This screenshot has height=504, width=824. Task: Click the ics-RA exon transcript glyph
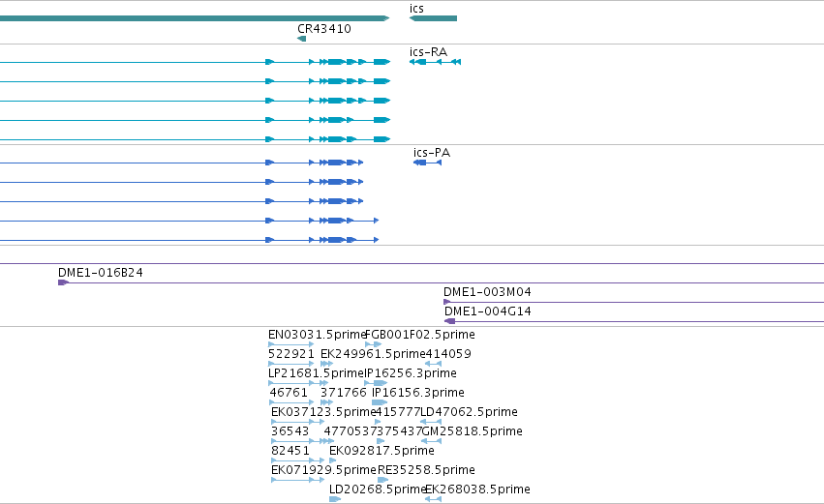tap(435, 62)
